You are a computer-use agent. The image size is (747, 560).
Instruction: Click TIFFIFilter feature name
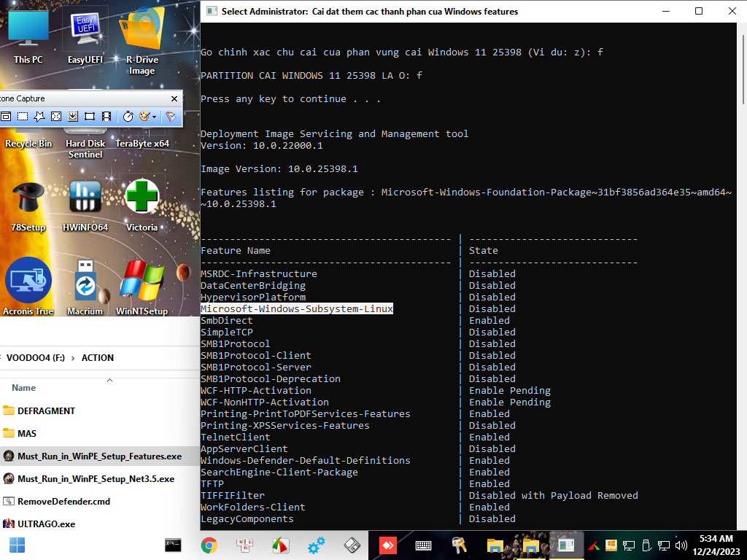pyautogui.click(x=233, y=496)
